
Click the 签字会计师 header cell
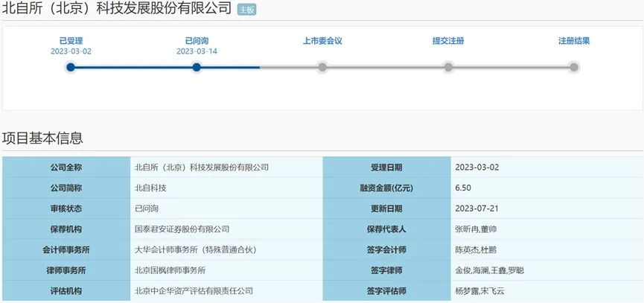(x=386, y=249)
